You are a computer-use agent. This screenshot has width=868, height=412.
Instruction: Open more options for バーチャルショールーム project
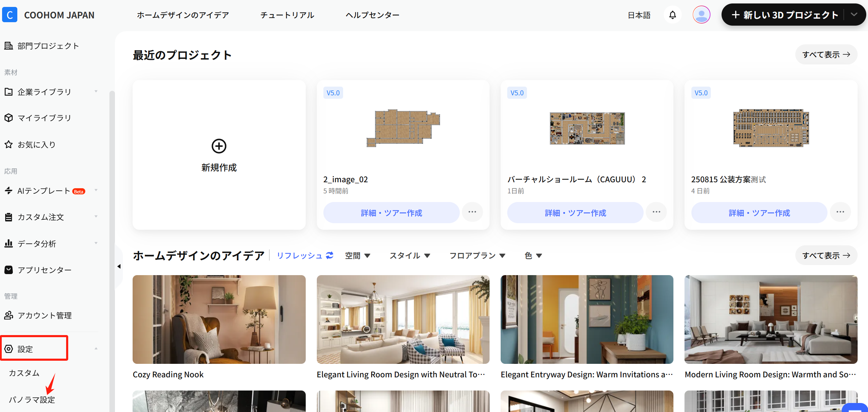[x=656, y=212]
